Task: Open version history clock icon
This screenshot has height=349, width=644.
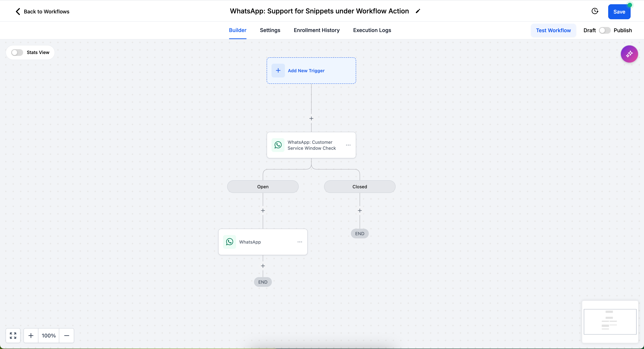Action: click(595, 11)
